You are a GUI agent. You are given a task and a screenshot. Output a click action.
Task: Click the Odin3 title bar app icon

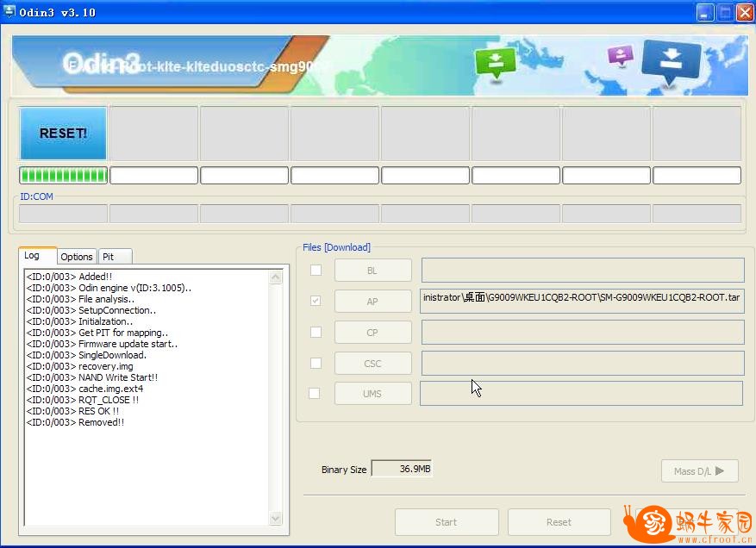click(x=9, y=11)
